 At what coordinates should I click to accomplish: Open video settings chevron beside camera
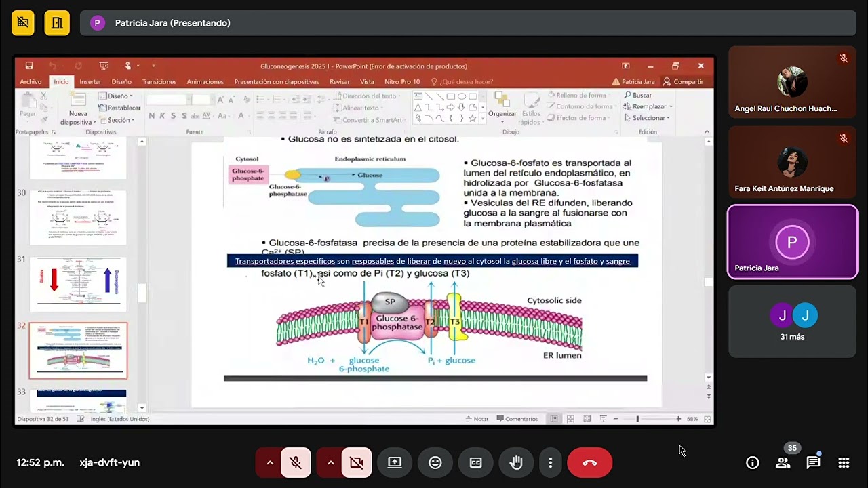pos(330,463)
